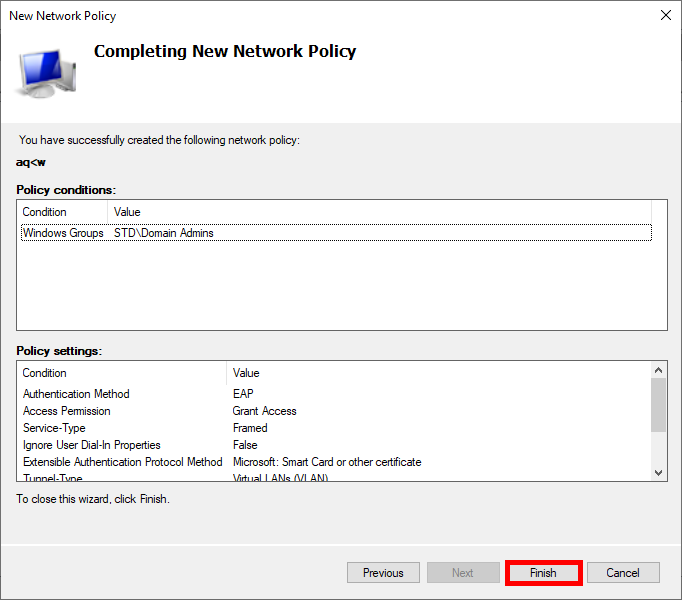Close the New Network Policy window
This screenshot has height=600, width=682.
pos(666,15)
